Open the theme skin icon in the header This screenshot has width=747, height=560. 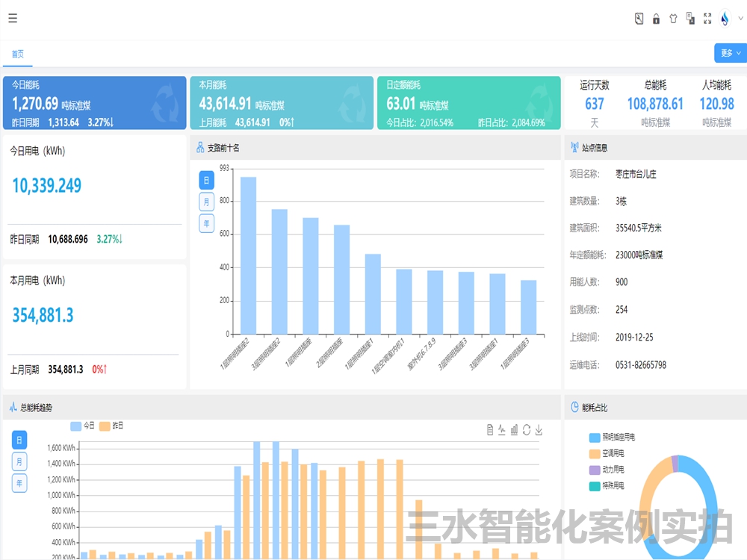pyautogui.click(x=673, y=18)
